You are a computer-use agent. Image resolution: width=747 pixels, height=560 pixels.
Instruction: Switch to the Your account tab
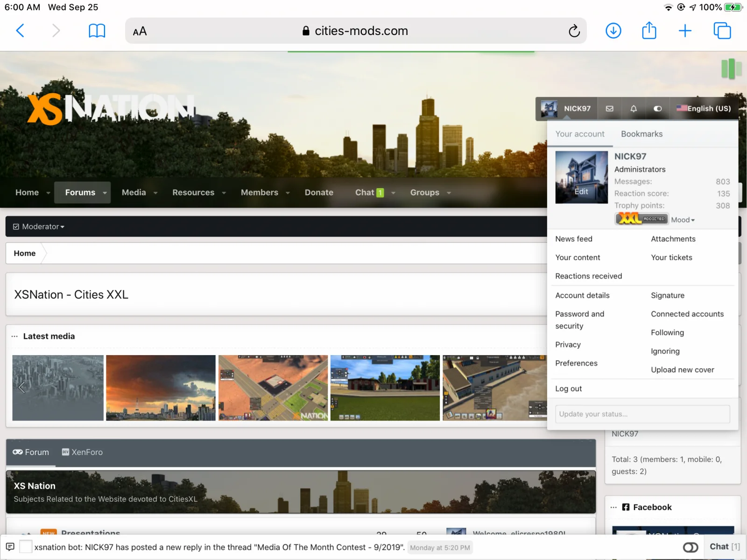click(580, 134)
